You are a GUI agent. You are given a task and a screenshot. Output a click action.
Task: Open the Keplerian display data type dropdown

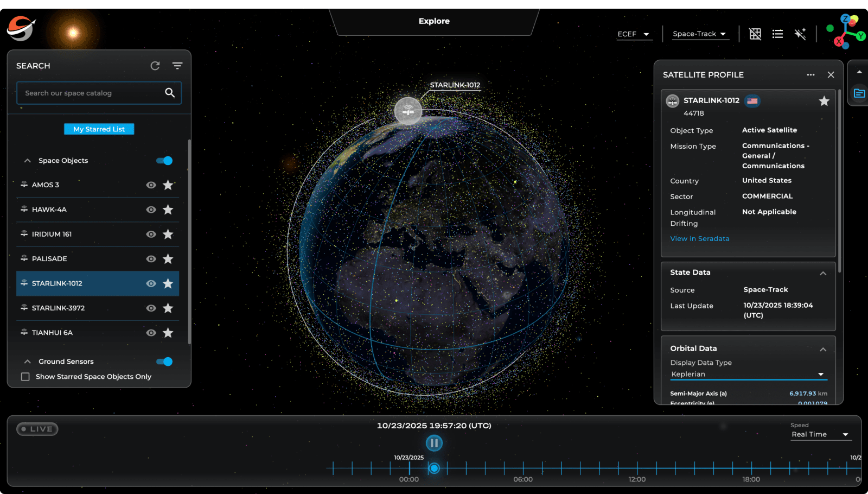(x=749, y=375)
